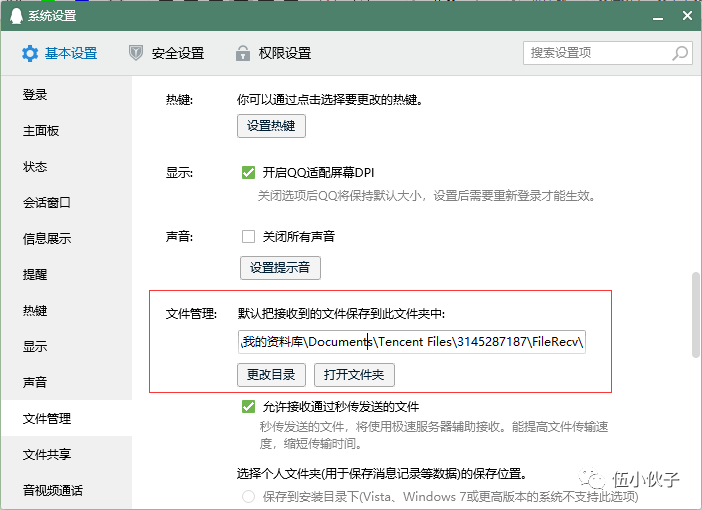Open 会话窗口 sidebar section
The height and width of the screenshot is (510, 702).
66,203
